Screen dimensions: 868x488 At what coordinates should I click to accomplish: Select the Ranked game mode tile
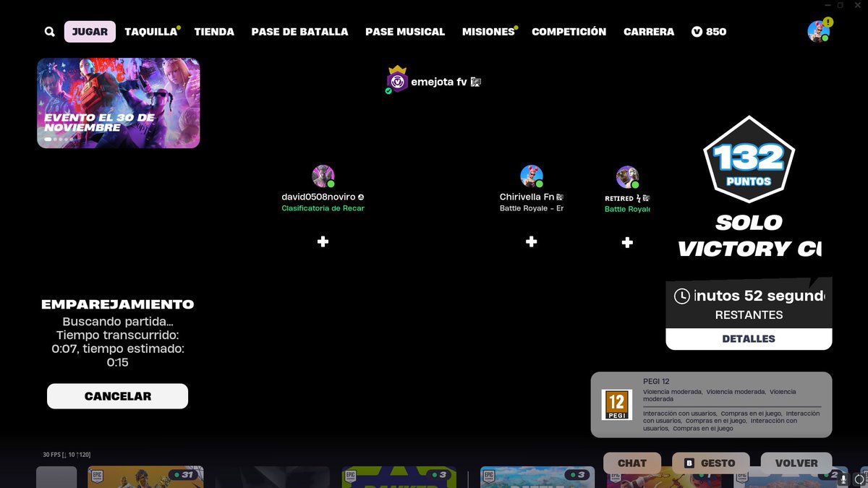[400, 477]
